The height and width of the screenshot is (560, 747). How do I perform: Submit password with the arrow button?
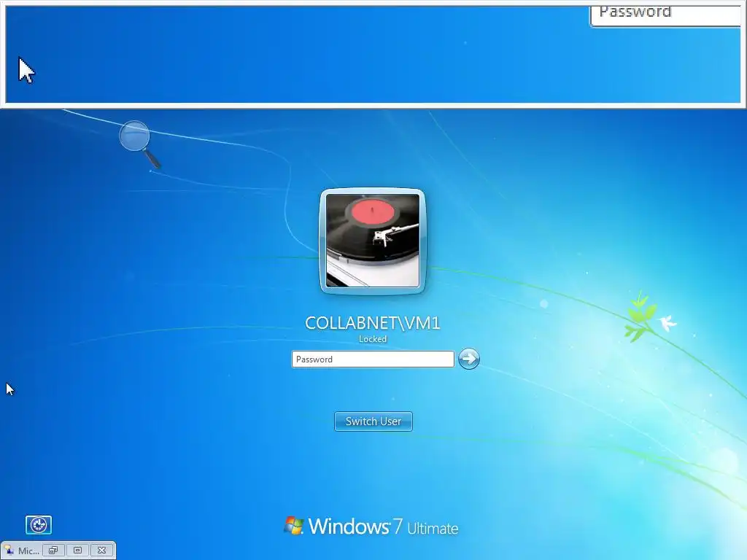click(x=469, y=359)
